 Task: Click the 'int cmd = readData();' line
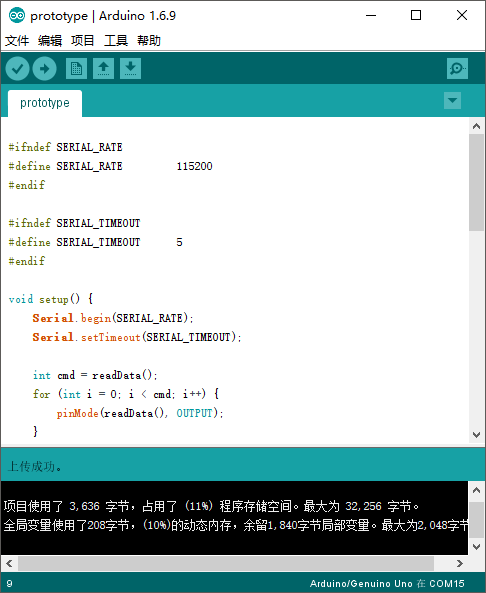point(95,375)
